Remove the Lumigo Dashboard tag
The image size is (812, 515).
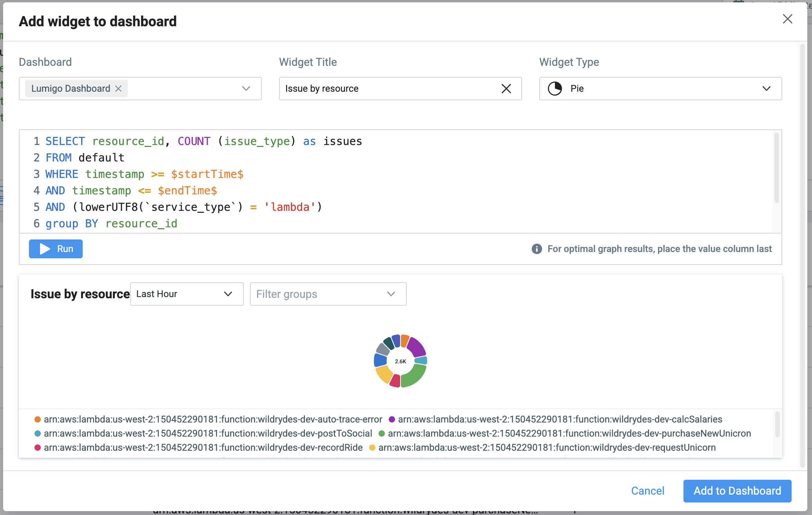(118, 89)
